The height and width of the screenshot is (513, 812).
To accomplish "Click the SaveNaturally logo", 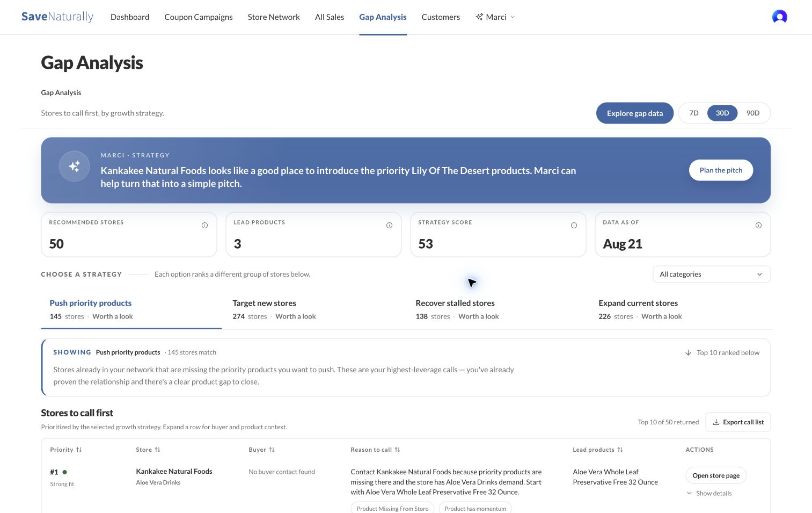I will (57, 17).
